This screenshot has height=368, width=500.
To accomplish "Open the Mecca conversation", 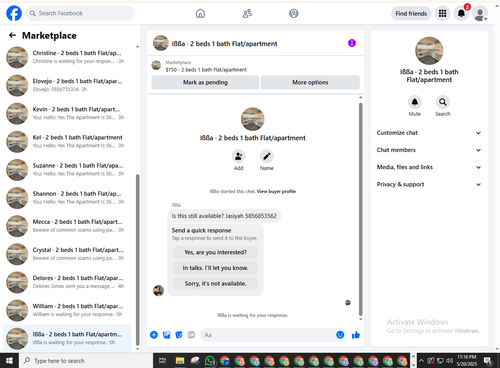I will (68, 226).
